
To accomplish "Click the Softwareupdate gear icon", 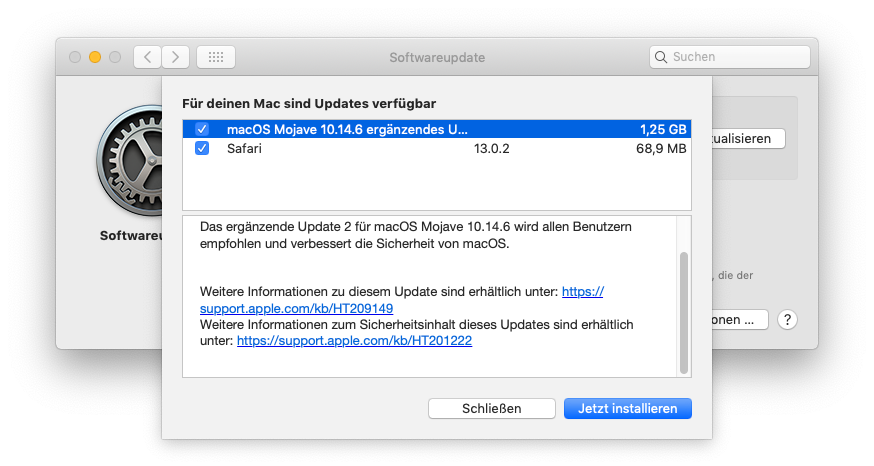I will [130, 165].
